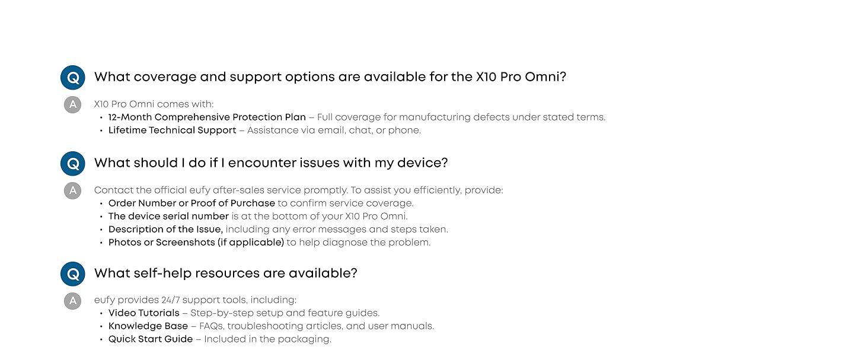The width and height of the screenshot is (868, 356).
Task: Click the "Video Tutorials" bullet item
Action: click(143, 313)
